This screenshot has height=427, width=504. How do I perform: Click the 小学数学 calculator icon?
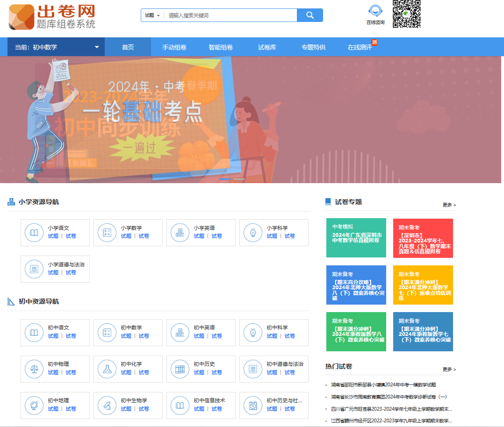(107, 232)
